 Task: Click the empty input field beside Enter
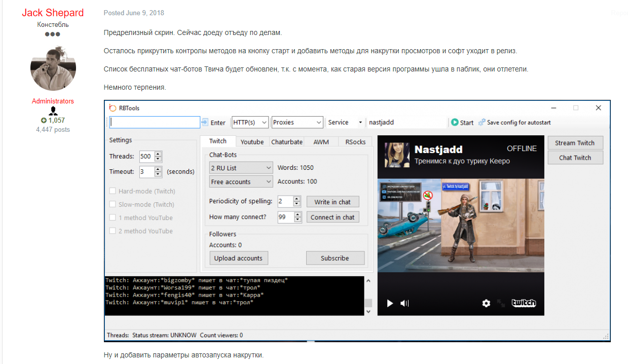tap(155, 122)
